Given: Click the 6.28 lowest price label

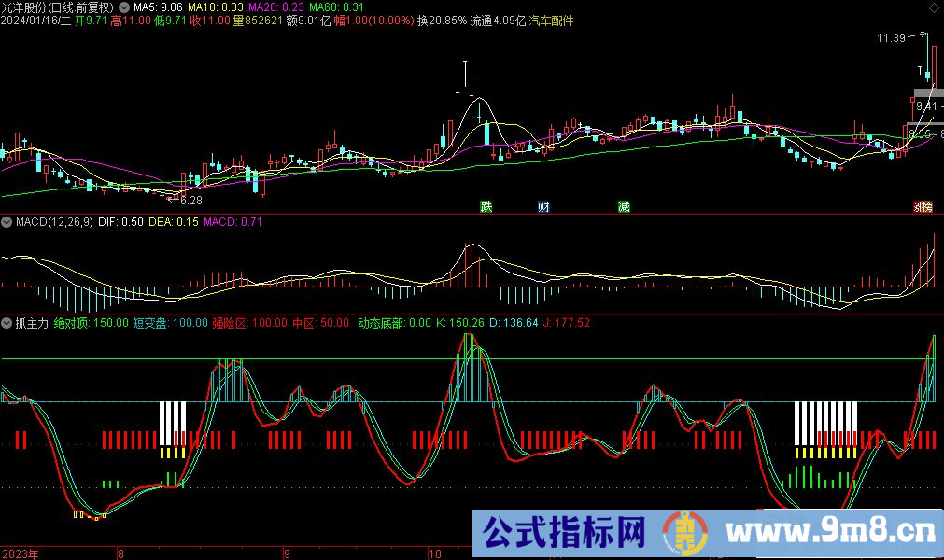Looking at the screenshot, I should [191, 201].
